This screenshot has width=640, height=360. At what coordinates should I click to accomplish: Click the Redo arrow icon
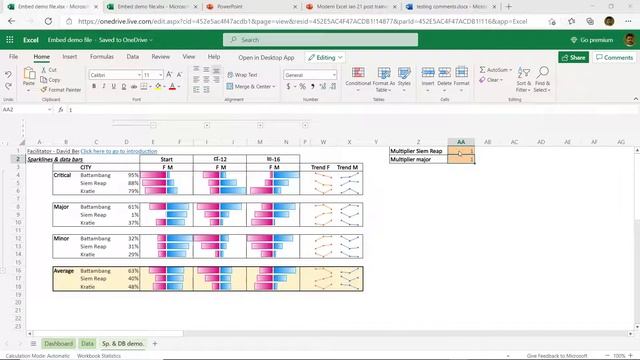[8, 86]
